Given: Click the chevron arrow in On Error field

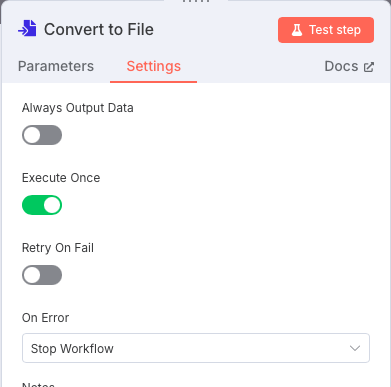Looking at the screenshot, I should tap(355, 348).
